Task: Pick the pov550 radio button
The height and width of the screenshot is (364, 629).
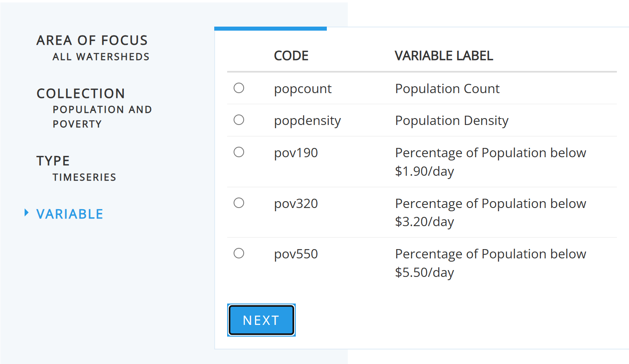Action: 239,253
